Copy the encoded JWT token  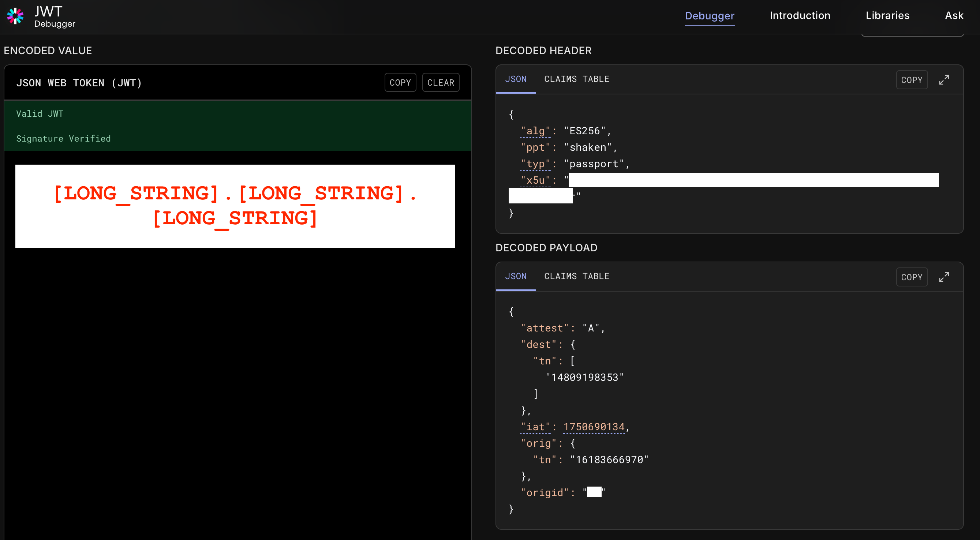[x=400, y=83]
